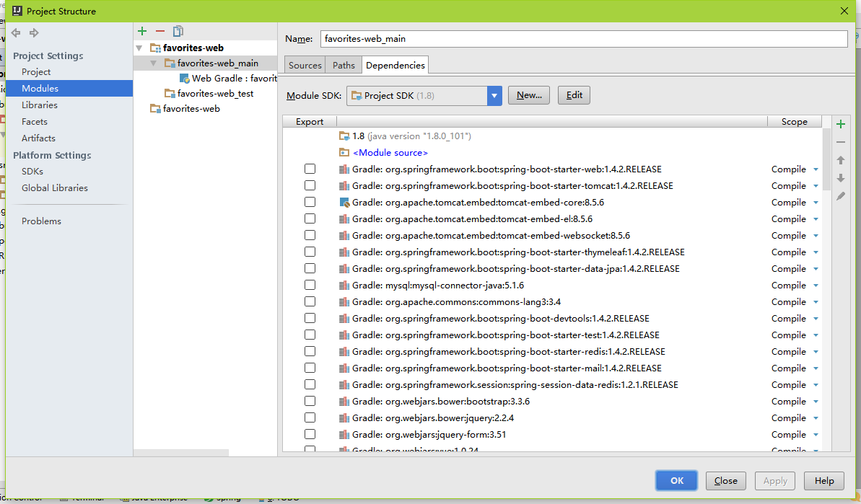Click the forward navigation arrow

(34, 33)
